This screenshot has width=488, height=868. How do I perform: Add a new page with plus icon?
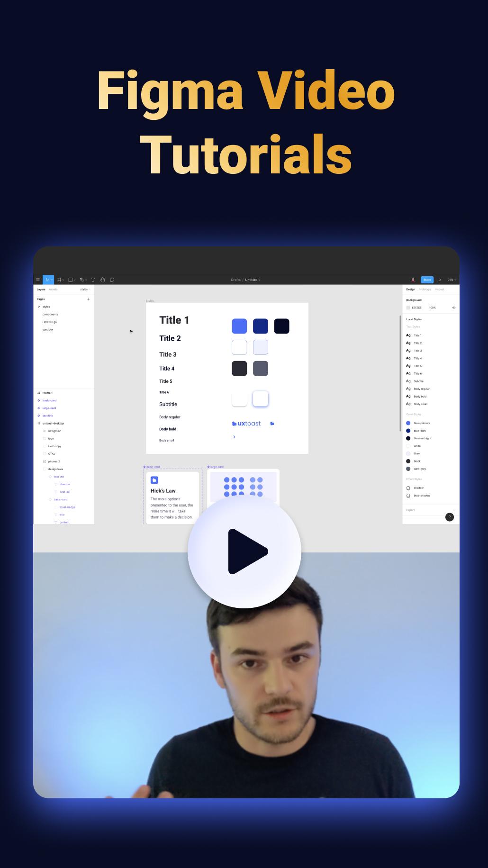pos(88,299)
